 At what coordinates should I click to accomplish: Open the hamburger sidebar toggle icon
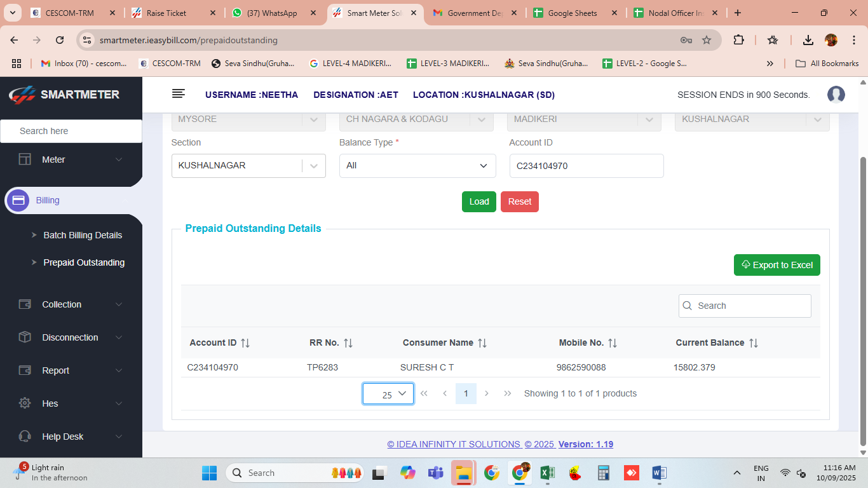click(179, 94)
